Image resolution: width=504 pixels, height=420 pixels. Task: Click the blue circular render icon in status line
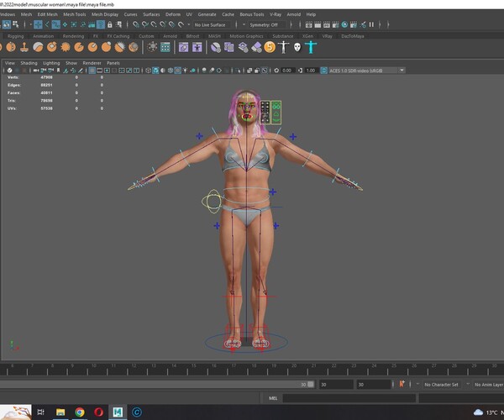(344, 24)
